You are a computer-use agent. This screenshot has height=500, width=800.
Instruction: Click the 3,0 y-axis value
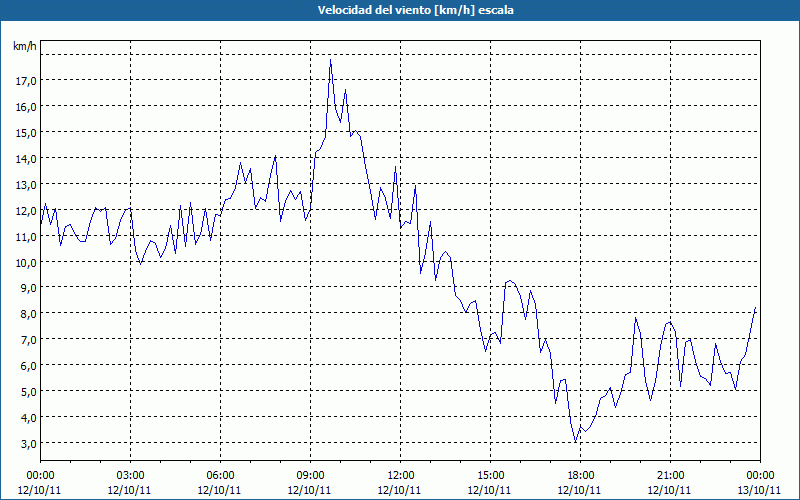click(28, 443)
